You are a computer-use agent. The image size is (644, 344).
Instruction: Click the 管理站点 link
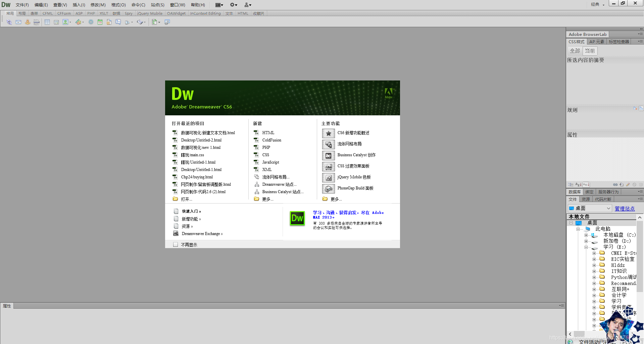pyautogui.click(x=625, y=209)
